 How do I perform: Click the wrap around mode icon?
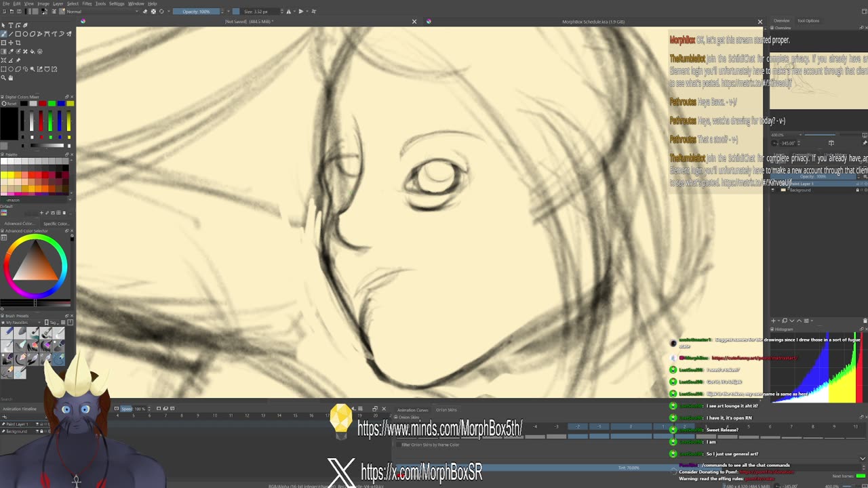[313, 12]
